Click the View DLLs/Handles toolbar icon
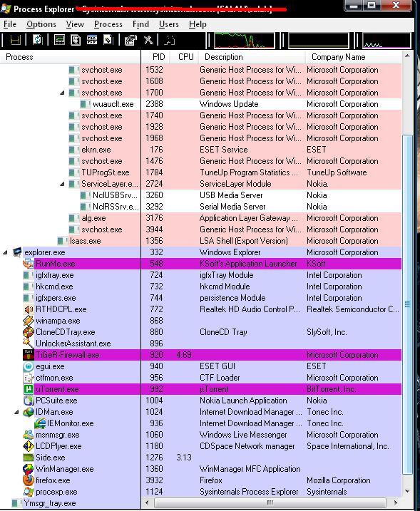Viewport: 420px width, 511px height. 108,40
